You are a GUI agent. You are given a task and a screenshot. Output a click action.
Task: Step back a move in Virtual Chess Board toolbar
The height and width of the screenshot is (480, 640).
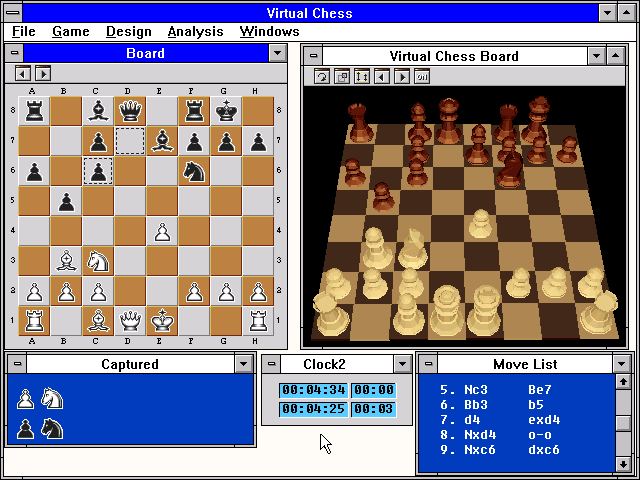382,76
